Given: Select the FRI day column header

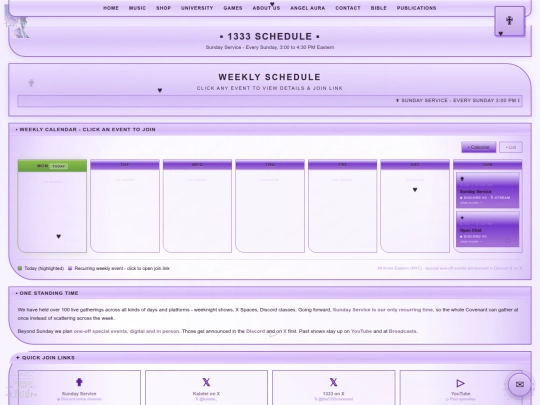Looking at the screenshot, I should pos(342,165).
